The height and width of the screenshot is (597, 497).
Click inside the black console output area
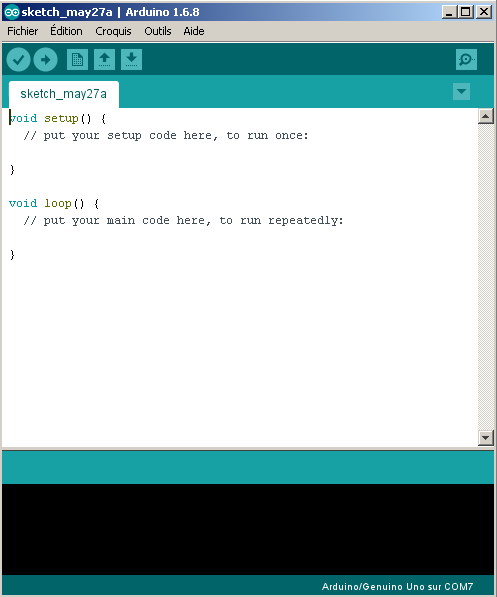tap(248, 529)
